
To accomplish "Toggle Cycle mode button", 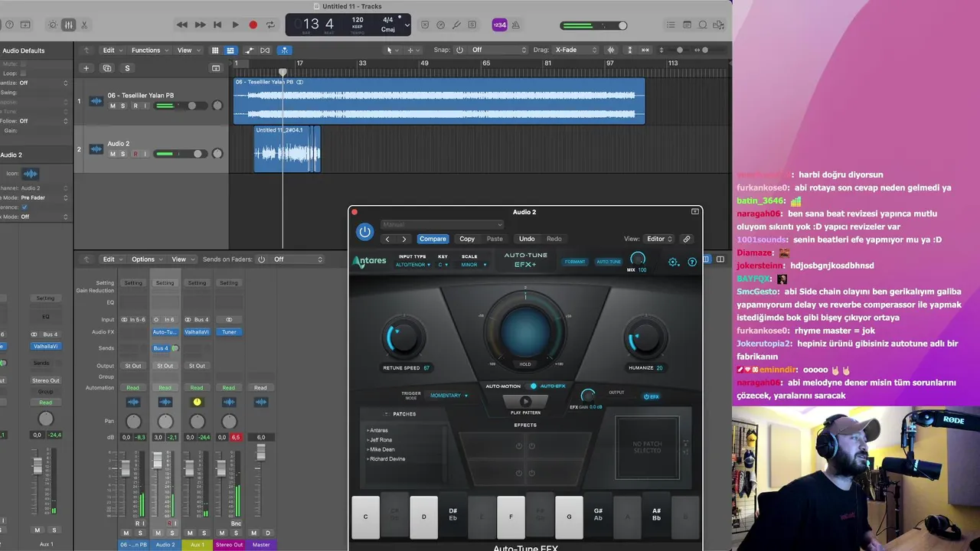I will pos(270,25).
